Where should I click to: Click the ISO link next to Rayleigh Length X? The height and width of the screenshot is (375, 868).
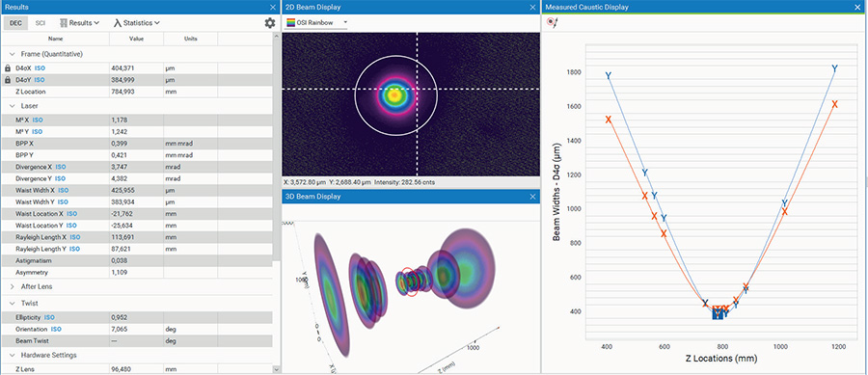(74, 237)
